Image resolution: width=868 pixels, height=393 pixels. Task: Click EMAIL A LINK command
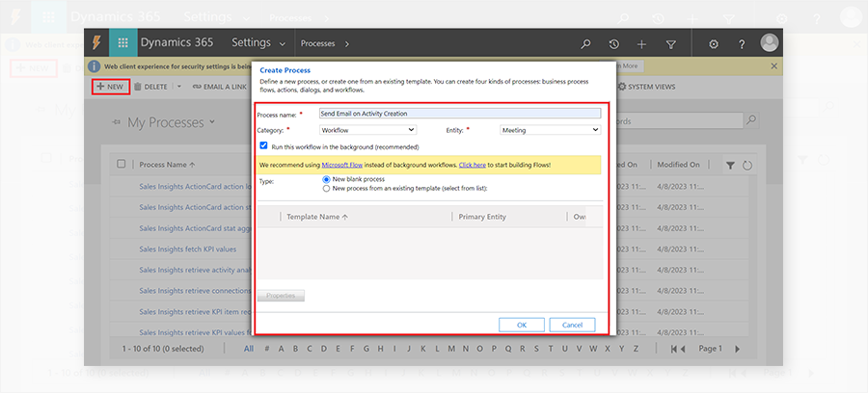tap(220, 87)
